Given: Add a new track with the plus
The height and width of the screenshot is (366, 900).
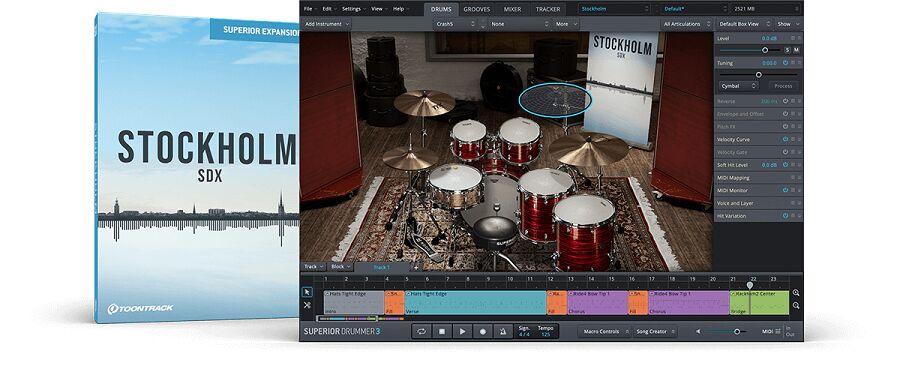Looking at the screenshot, I should pos(416,267).
